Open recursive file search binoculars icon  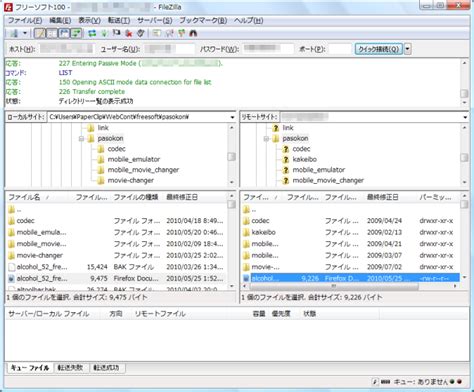pyautogui.click(x=193, y=33)
